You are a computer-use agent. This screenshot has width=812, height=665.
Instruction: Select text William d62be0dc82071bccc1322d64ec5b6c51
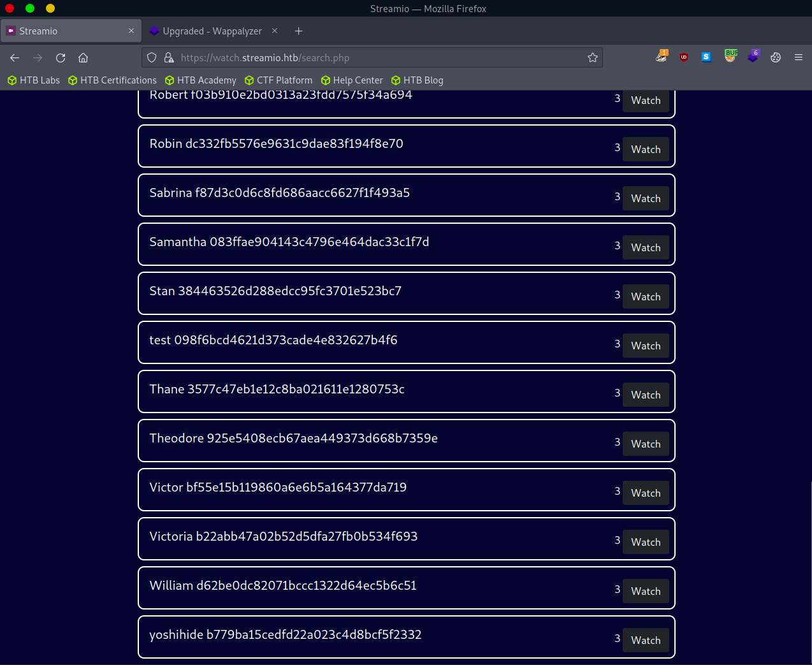click(283, 585)
